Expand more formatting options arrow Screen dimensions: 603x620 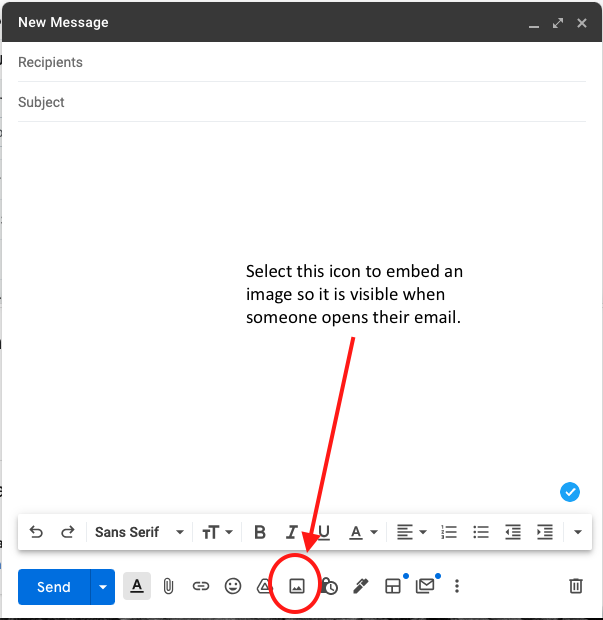click(x=578, y=532)
